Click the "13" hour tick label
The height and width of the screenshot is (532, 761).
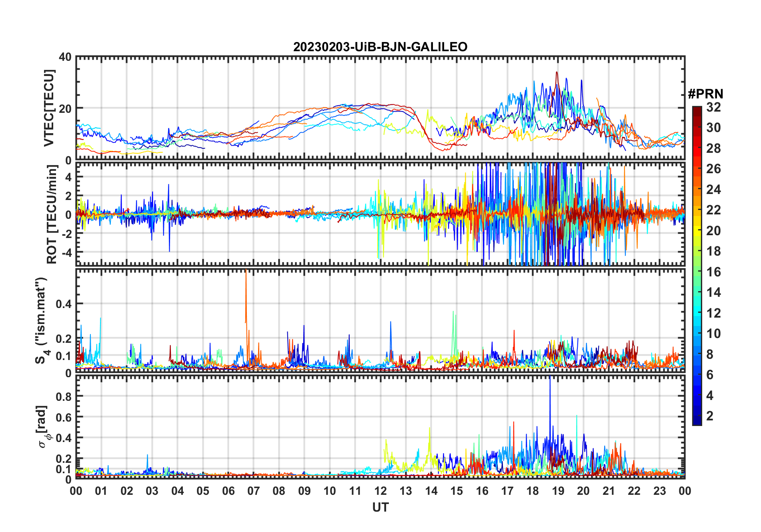coord(406,491)
